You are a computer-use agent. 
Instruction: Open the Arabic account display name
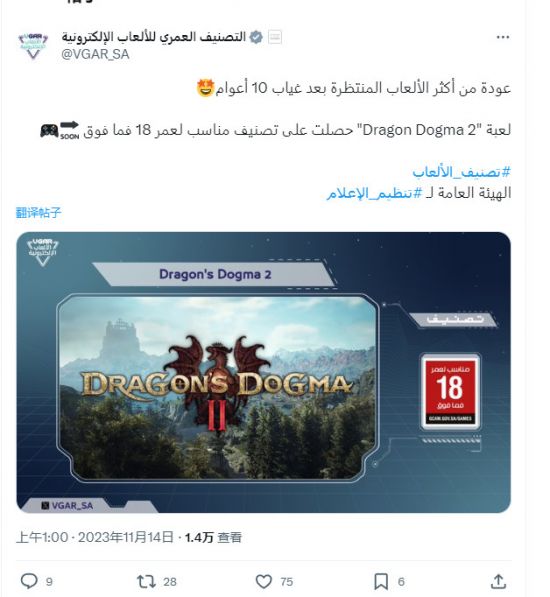click(x=154, y=37)
